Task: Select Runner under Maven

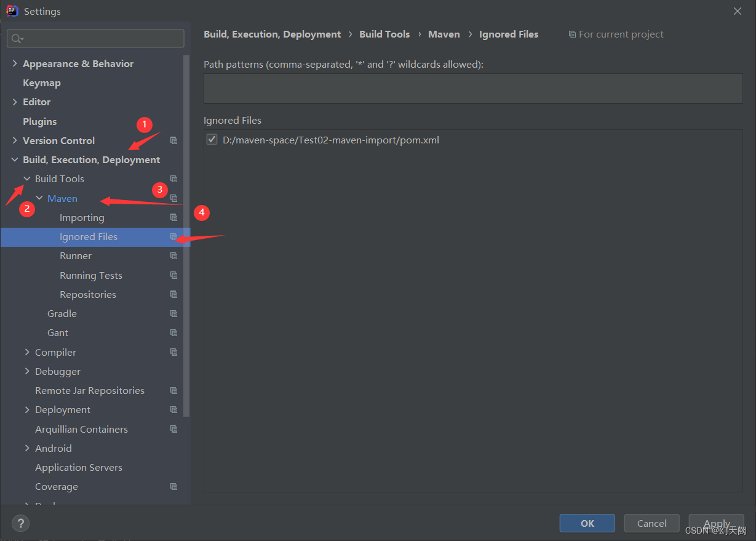Action: 76,256
